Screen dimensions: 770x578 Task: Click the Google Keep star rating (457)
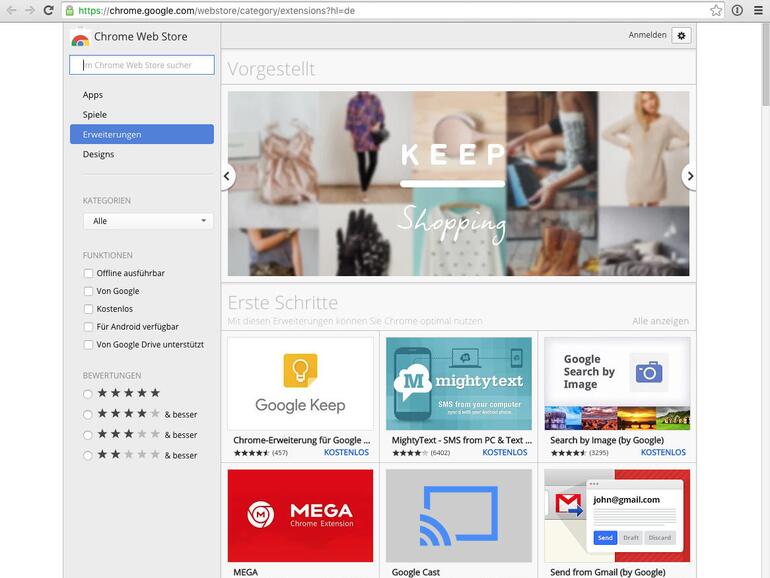tap(251, 453)
